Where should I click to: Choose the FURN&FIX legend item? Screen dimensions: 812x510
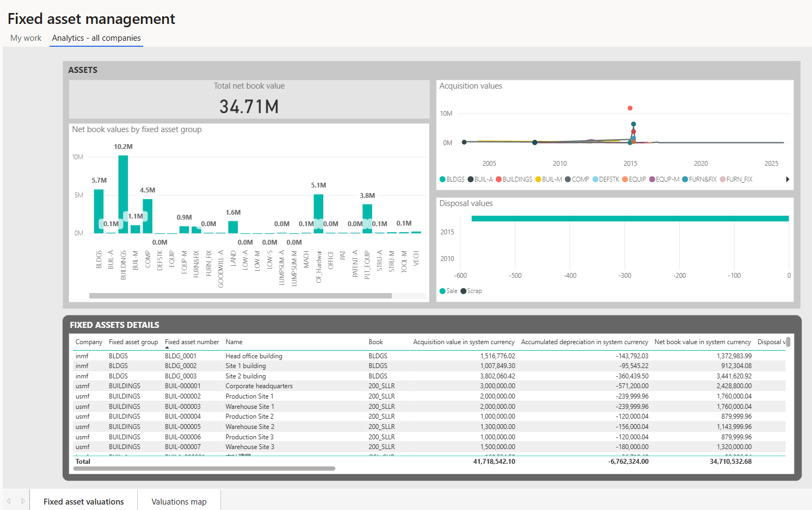pyautogui.click(x=699, y=179)
